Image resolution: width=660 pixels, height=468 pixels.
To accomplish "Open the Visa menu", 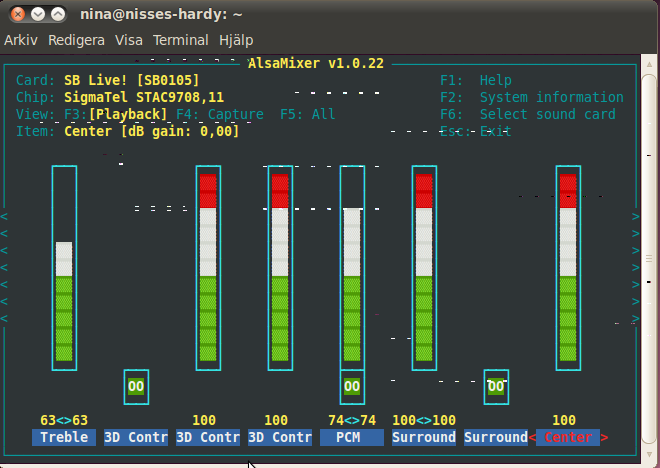I will (x=128, y=40).
